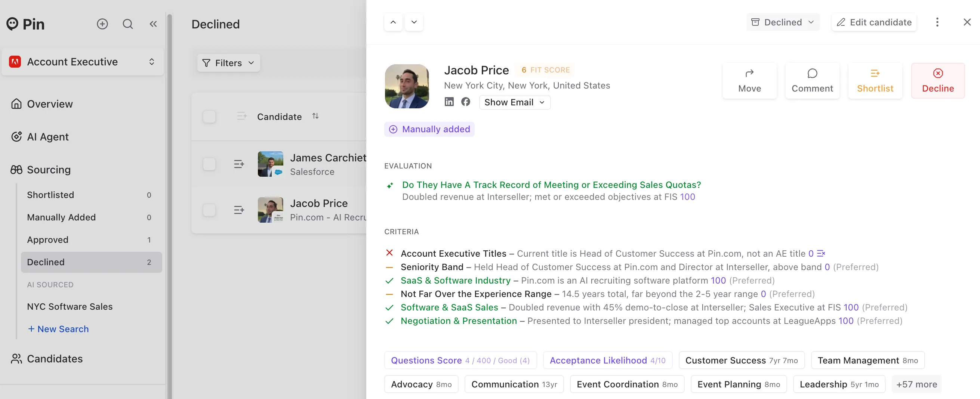Go to previous candidate with up arrow
Viewport: 980px width, 399px height.
(393, 22)
